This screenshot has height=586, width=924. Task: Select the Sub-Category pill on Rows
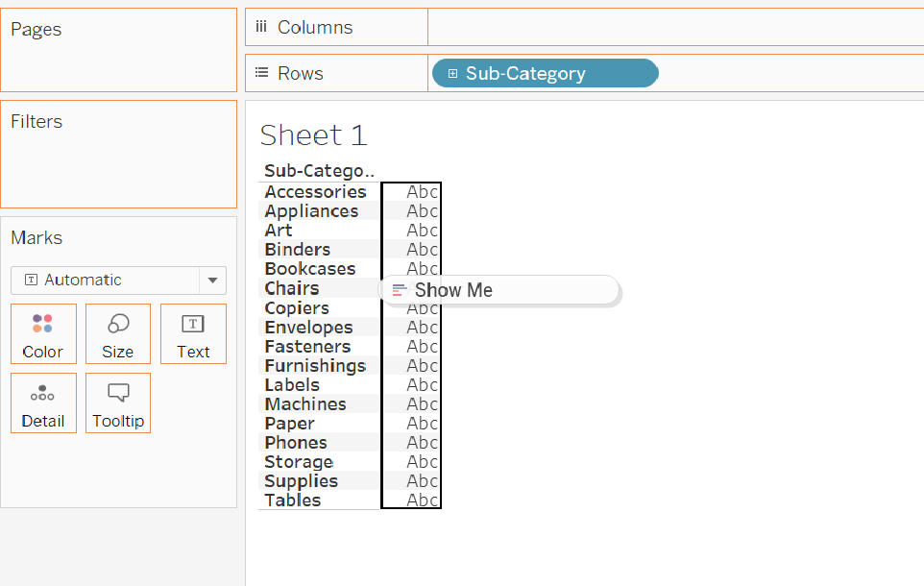(544, 73)
